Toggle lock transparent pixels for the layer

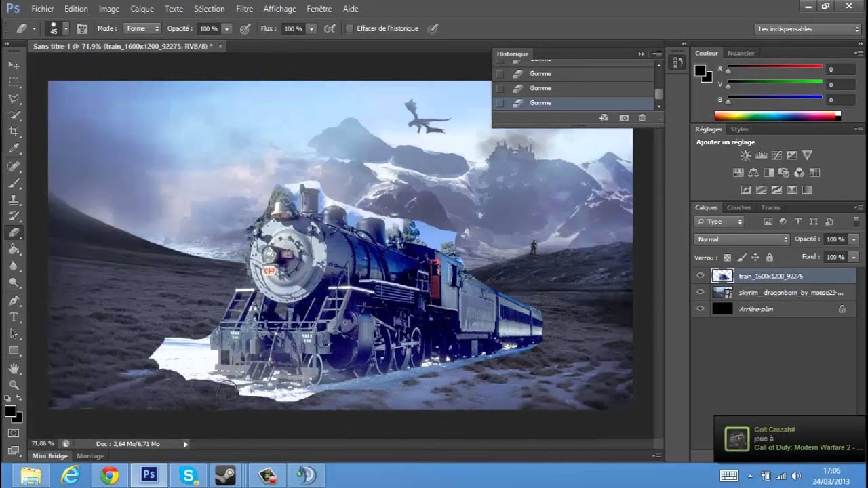coord(728,258)
